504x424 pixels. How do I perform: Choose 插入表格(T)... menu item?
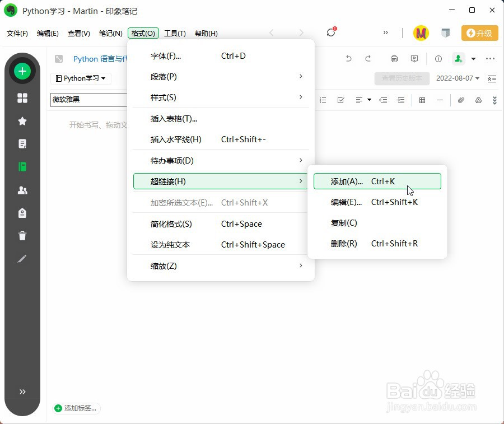221,119
